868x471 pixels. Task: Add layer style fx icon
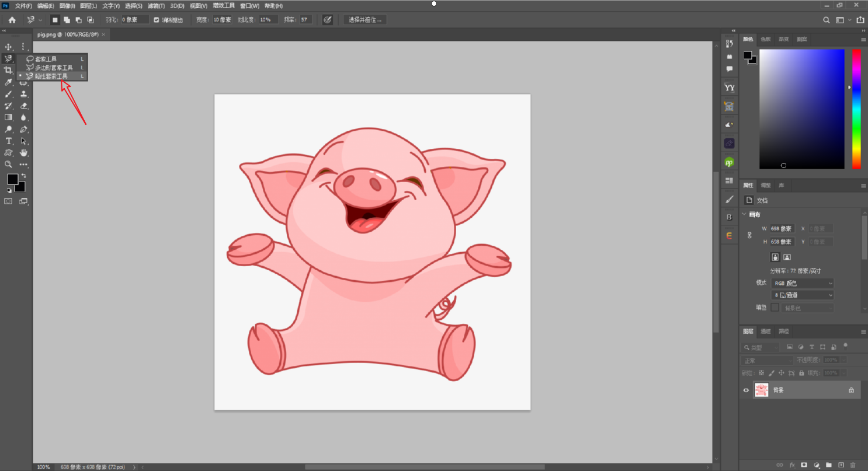click(x=792, y=465)
